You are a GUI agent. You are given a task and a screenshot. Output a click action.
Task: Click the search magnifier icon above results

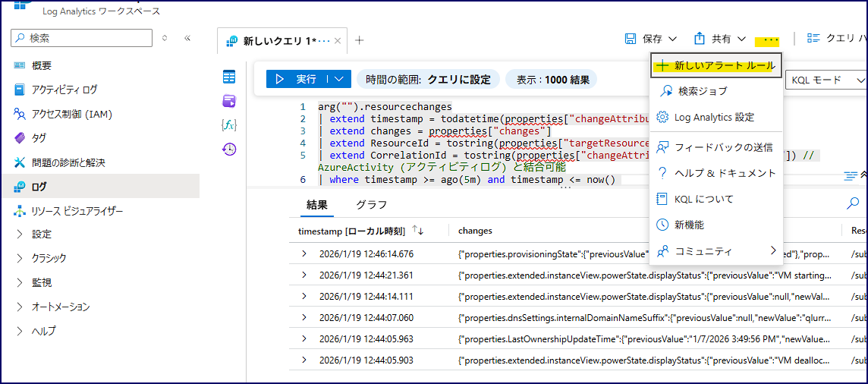(x=852, y=203)
